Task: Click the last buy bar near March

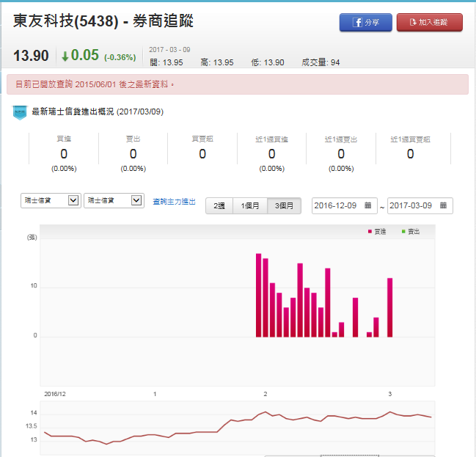Action: click(389, 307)
